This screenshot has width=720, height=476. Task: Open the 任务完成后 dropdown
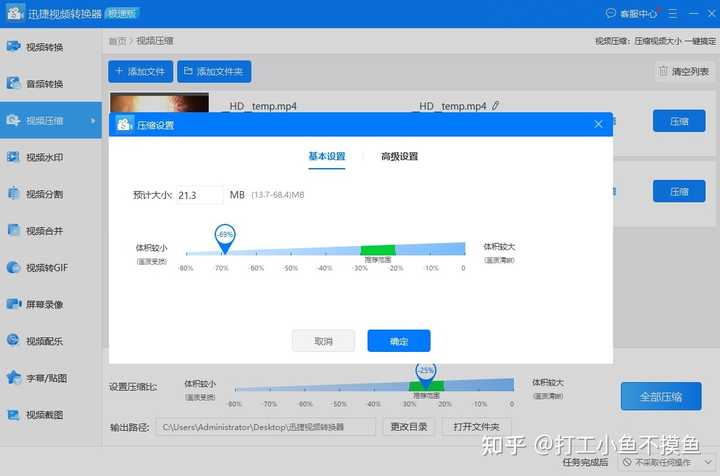point(666,462)
